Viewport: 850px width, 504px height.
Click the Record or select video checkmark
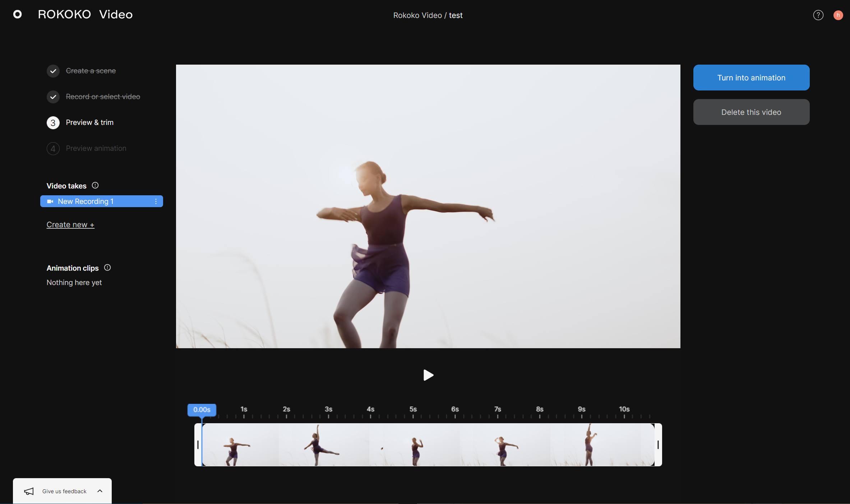point(53,97)
